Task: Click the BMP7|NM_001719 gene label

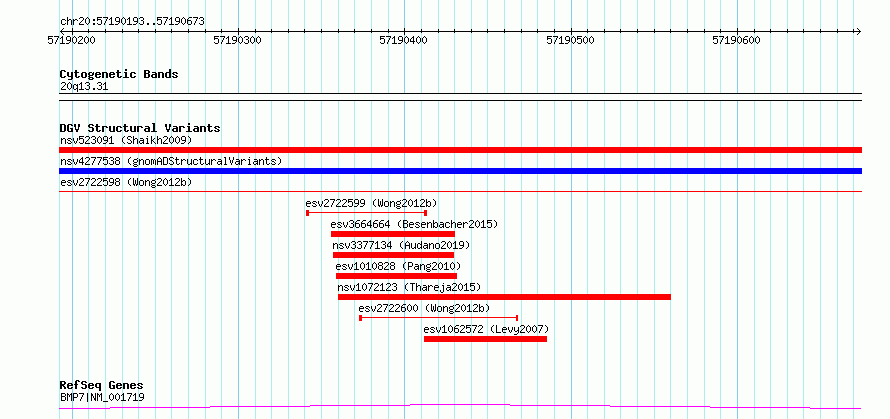Action: [x=102, y=397]
